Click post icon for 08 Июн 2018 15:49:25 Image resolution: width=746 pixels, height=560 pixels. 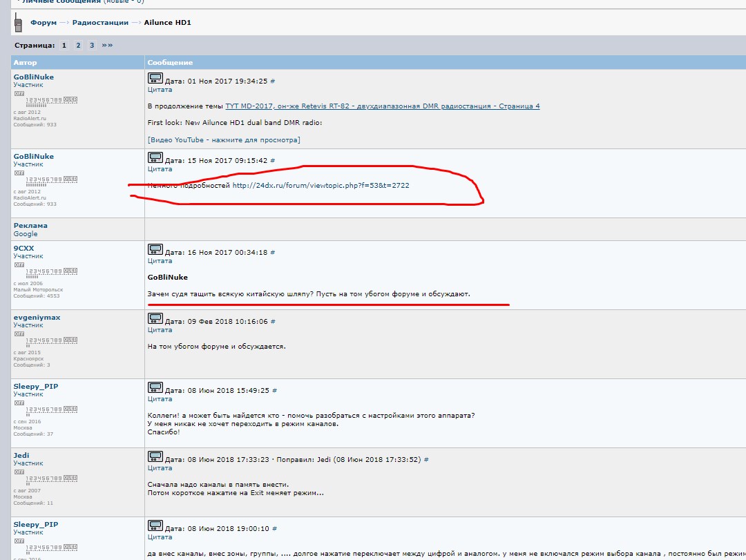(x=155, y=388)
